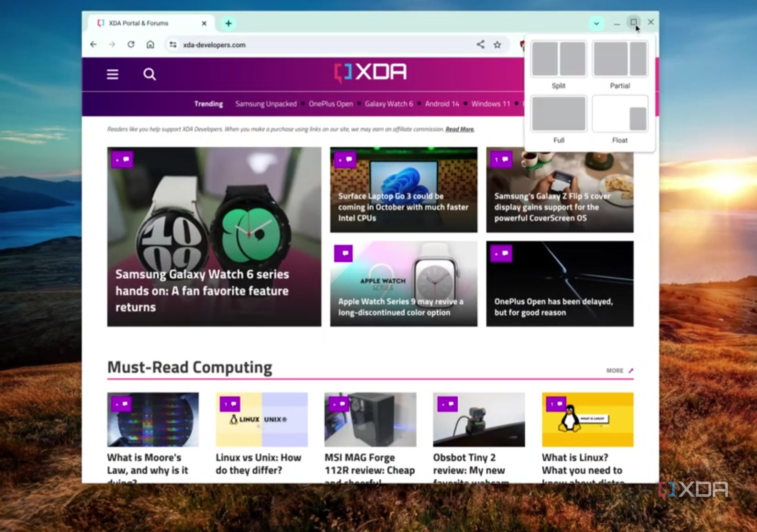Open the Must-Read Computing section heading
The image size is (757, 532).
[189, 367]
